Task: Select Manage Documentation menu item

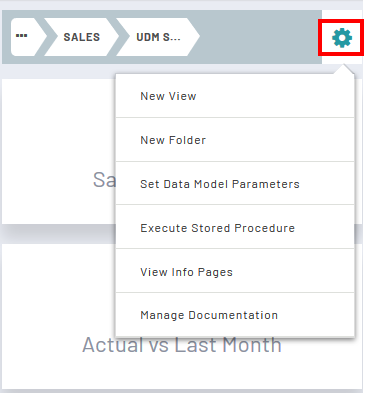Action: coord(235,315)
